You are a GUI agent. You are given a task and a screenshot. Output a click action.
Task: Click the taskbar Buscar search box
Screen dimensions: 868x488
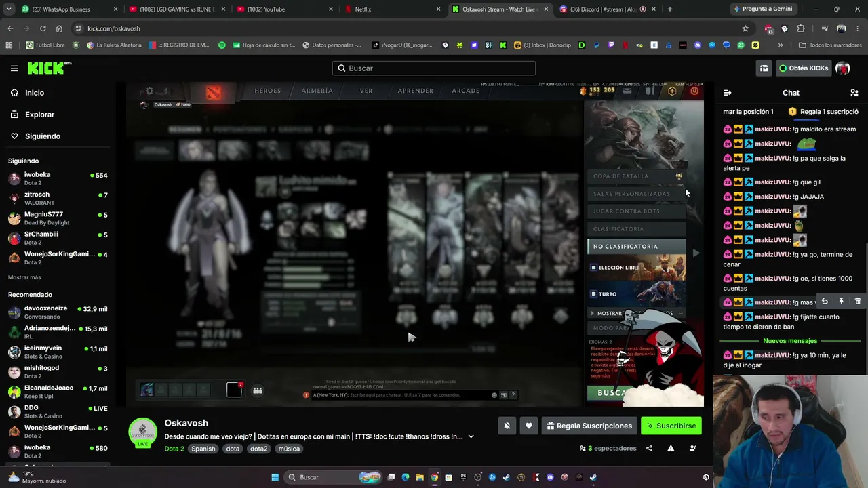pyautogui.click(x=332, y=477)
